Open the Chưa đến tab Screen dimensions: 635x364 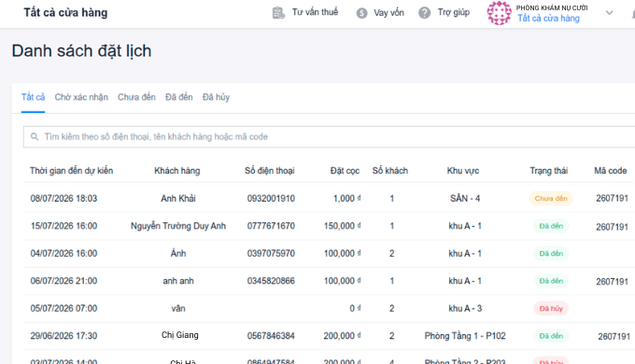pyautogui.click(x=136, y=97)
